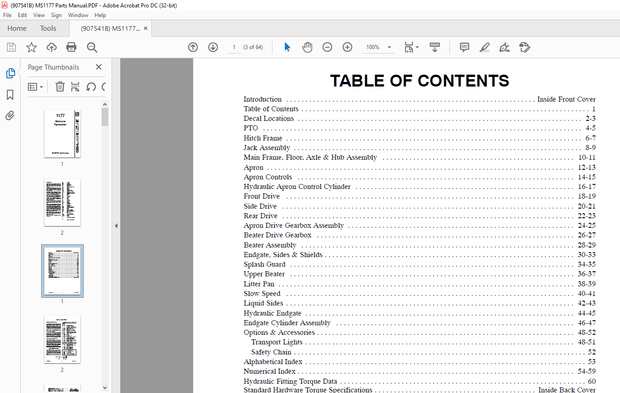Expand thumbnail options menu dropdown
620x393 pixels.
click(x=36, y=87)
